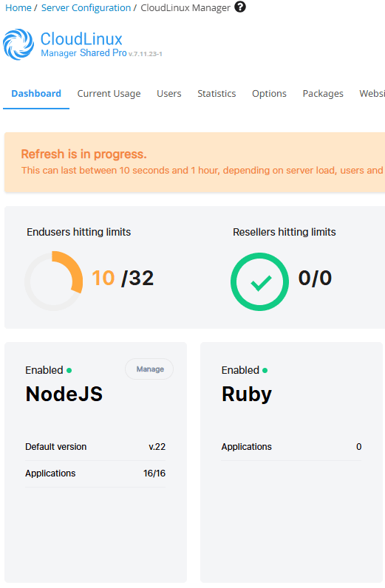
Task: Click the NodeJS Applications label
Action: [50, 474]
